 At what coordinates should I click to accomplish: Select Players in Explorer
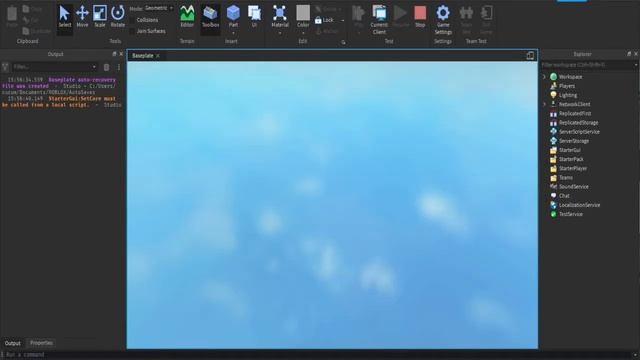tap(567, 86)
